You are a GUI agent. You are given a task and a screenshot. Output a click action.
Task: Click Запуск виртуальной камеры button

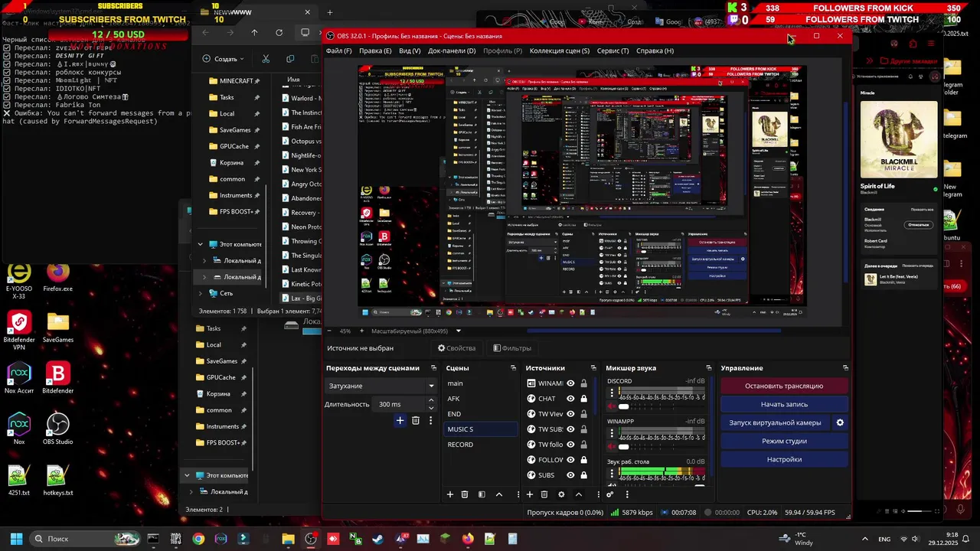pos(775,422)
